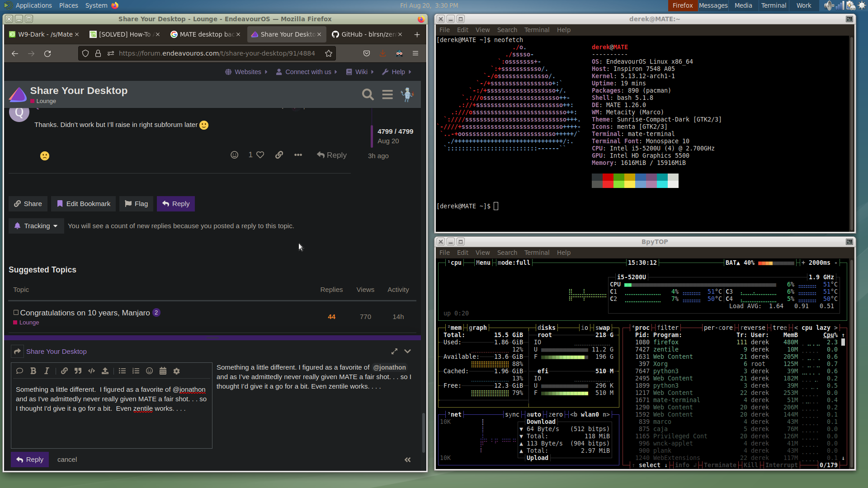Click the Edit Bookmark button
The image size is (868, 488).
[x=84, y=204]
